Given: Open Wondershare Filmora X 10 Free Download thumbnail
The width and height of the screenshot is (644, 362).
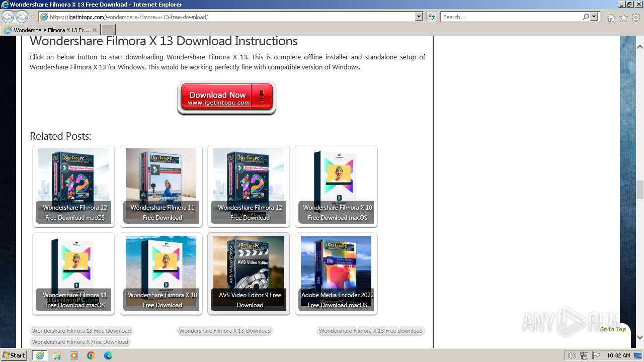Looking at the screenshot, I should point(161,274).
